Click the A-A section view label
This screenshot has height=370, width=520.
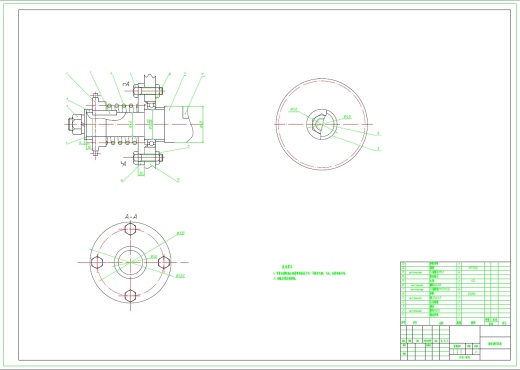tap(131, 217)
